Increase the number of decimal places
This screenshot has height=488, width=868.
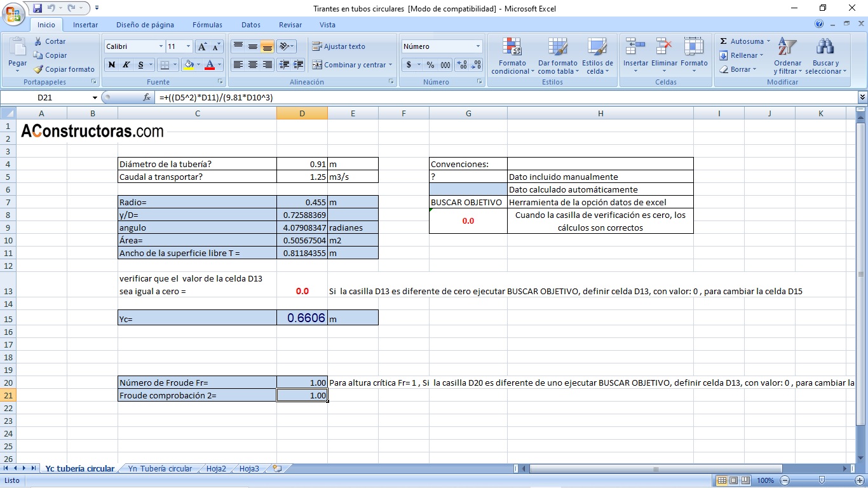coord(462,65)
